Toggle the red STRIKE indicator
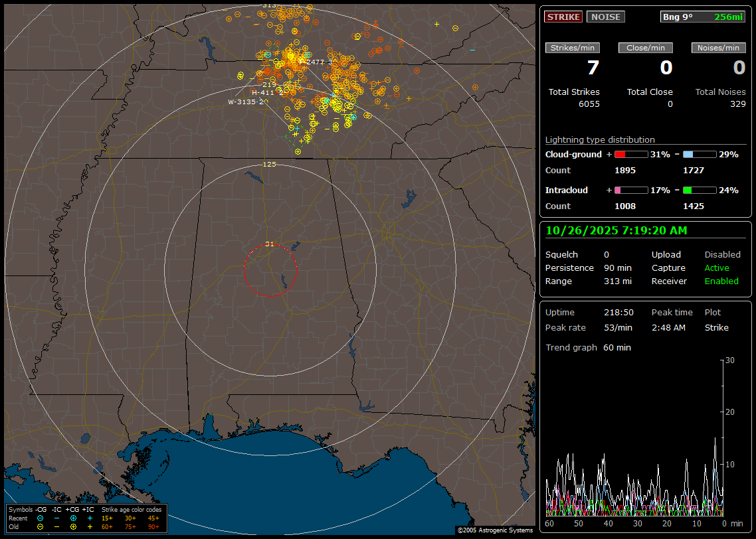This screenshot has width=756, height=539. (563, 17)
